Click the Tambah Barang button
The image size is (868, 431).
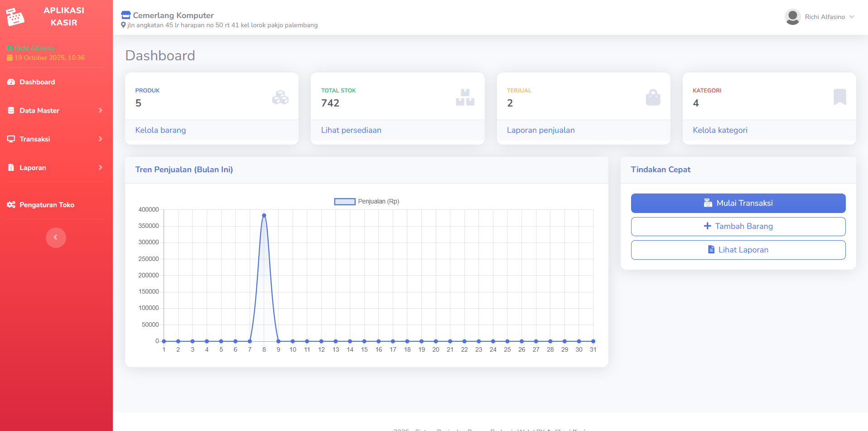click(738, 227)
